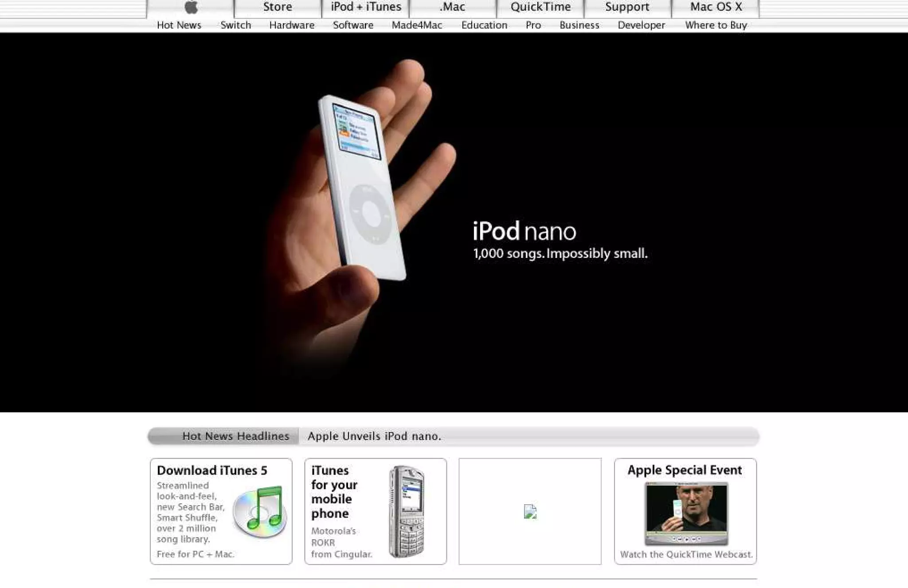Select Pro in the sub-navigation
The width and height of the screenshot is (908, 588).
[533, 25]
